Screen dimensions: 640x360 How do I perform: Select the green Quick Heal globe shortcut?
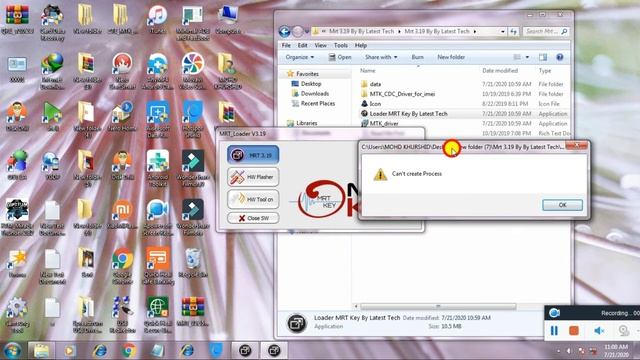click(158, 315)
